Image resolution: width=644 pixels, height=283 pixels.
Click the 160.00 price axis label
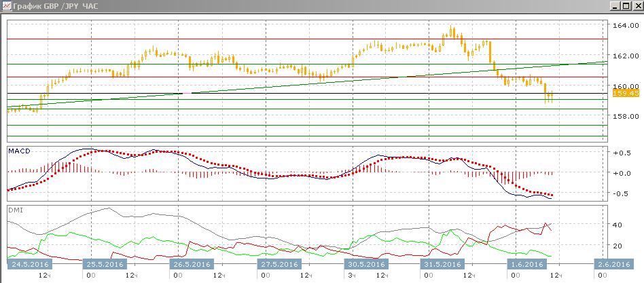click(x=626, y=86)
